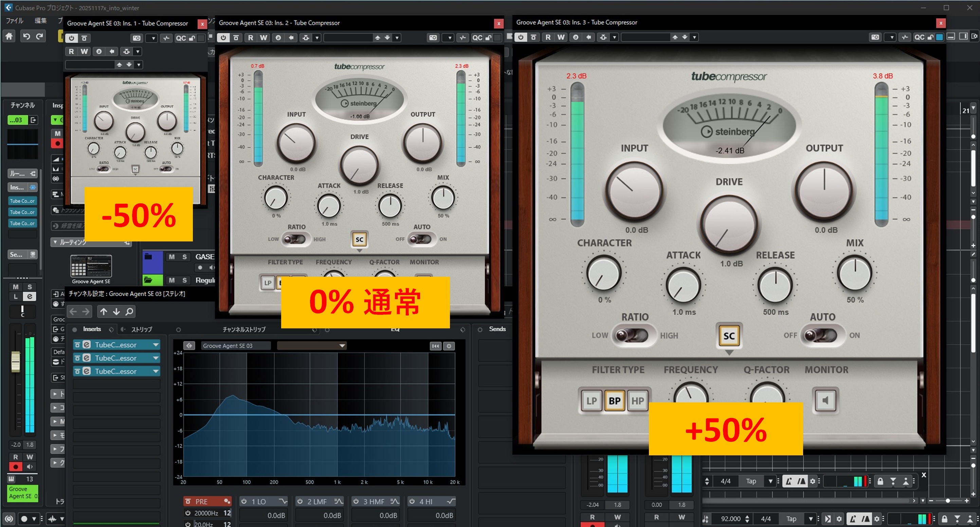Open the ファイル menu

(x=15, y=21)
